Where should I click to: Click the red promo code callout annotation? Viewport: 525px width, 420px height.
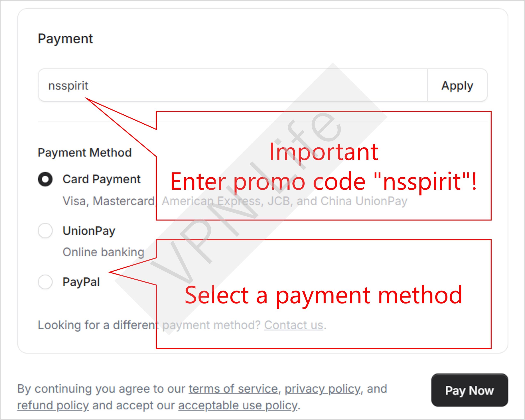pyautogui.click(x=323, y=168)
